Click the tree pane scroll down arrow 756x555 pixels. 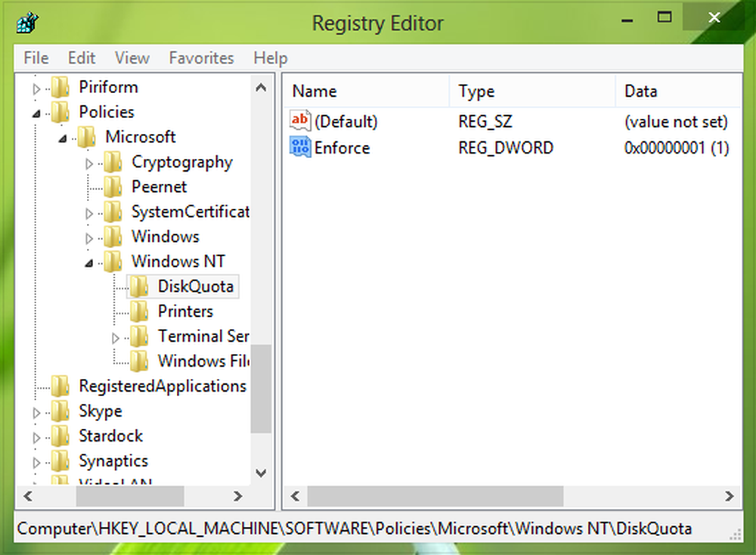tap(261, 473)
